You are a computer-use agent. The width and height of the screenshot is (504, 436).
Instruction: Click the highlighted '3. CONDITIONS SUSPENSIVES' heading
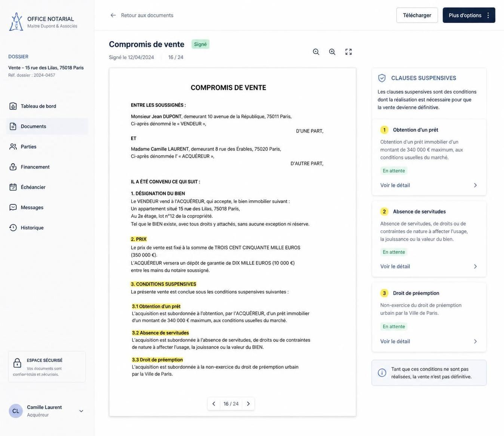[x=163, y=284]
